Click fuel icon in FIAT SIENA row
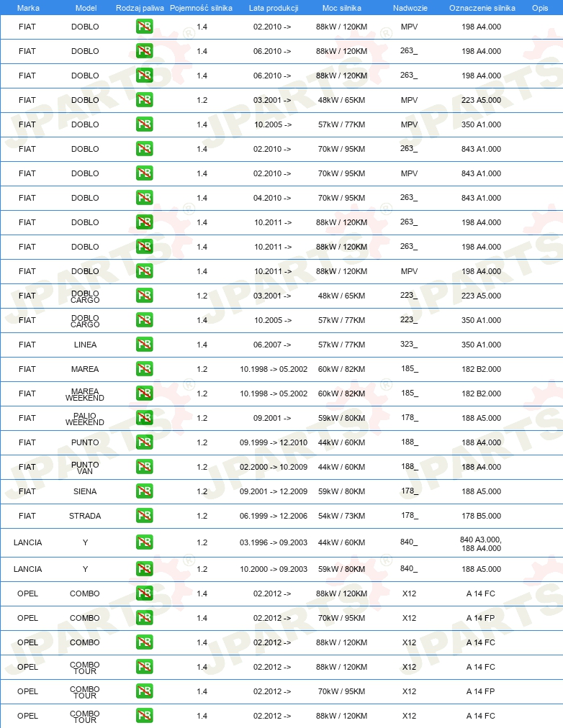Viewport: 563px width, 728px height. tap(145, 491)
